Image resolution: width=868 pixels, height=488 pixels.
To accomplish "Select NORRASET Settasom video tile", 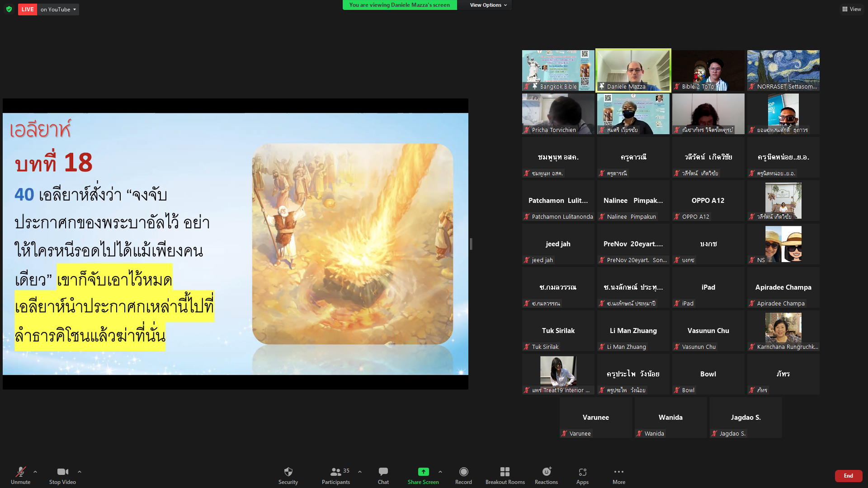I will click(783, 70).
